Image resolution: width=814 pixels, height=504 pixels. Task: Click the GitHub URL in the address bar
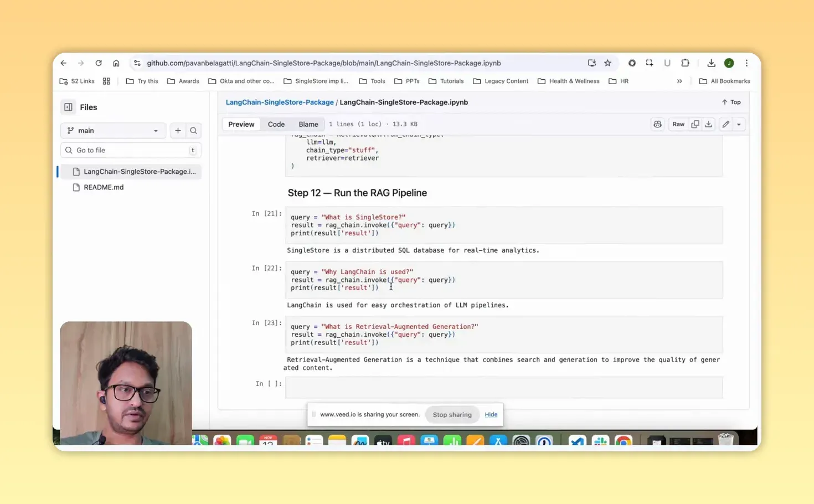[x=324, y=63]
